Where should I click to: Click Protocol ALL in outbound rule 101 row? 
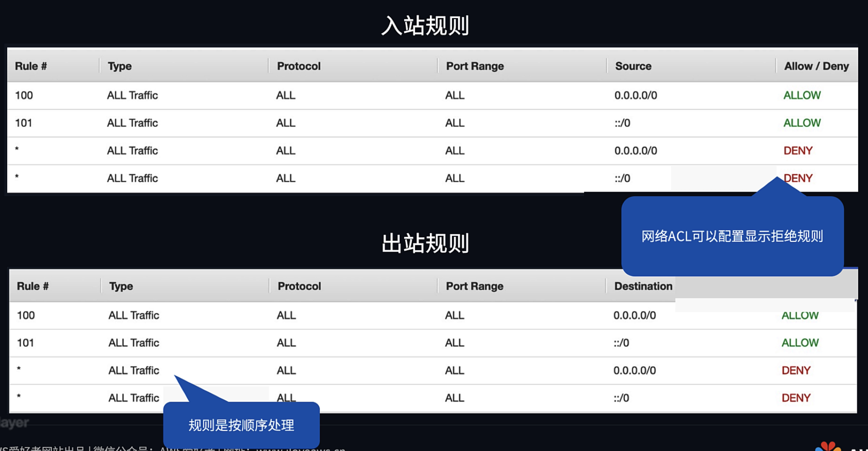pyautogui.click(x=286, y=343)
